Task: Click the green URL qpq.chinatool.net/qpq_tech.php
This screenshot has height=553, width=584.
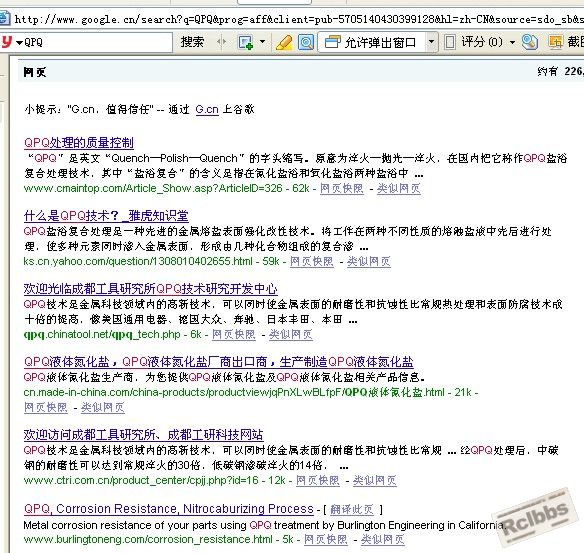Action: (102, 334)
